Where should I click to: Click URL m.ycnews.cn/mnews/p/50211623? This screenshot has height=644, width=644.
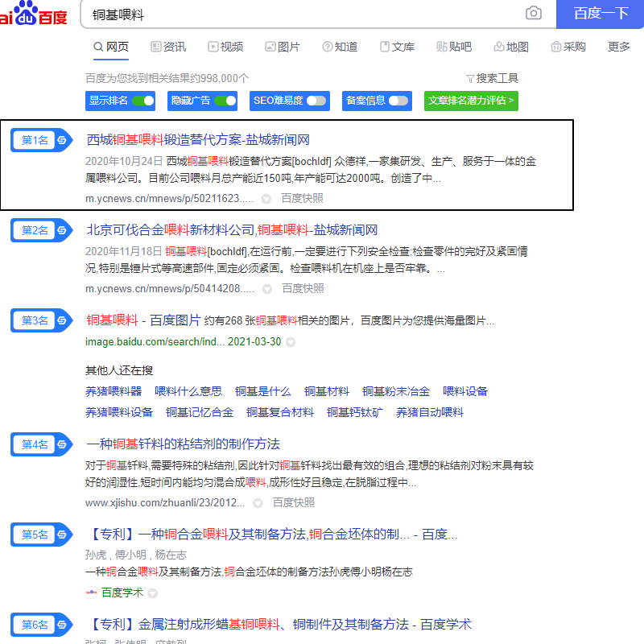[x=169, y=199]
